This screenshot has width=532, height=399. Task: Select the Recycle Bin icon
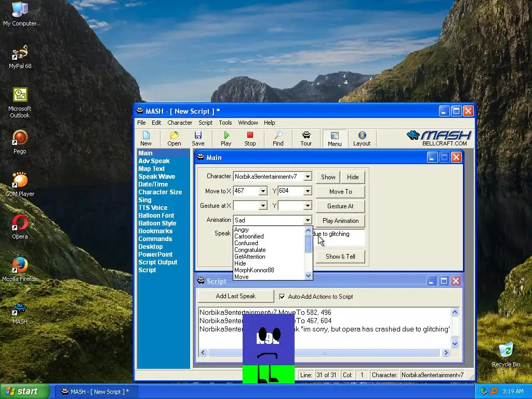[506, 355]
